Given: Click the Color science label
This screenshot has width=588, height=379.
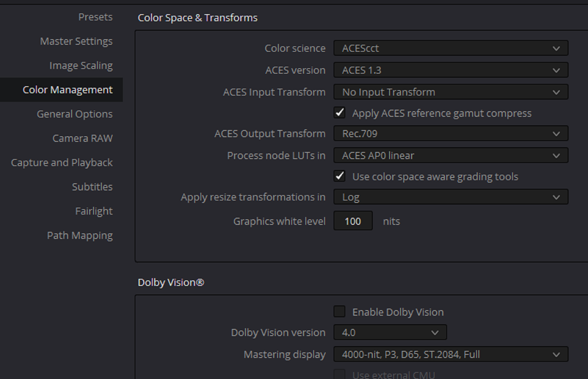Looking at the screenshot, I should point(295,48).
